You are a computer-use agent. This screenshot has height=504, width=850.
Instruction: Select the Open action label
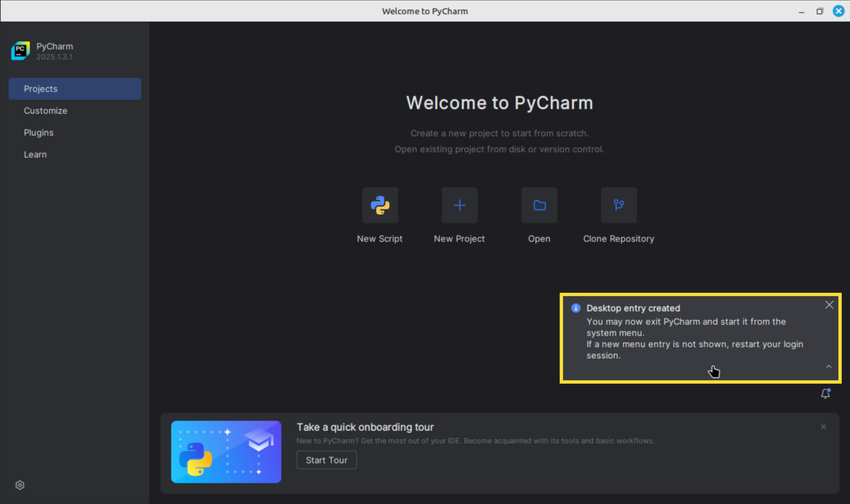click(538, 238)
